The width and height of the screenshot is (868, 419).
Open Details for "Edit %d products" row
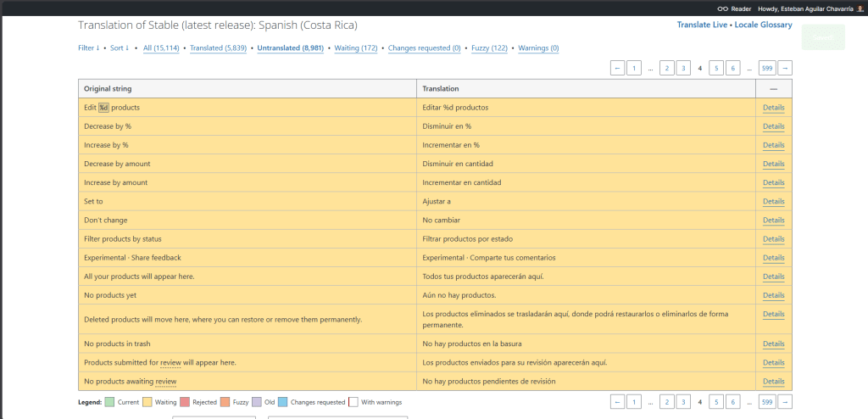tap(773, 108)
